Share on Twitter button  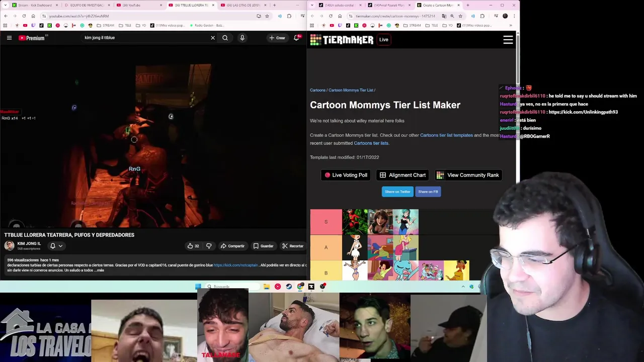pyautogui.click(x=397, y=192)
